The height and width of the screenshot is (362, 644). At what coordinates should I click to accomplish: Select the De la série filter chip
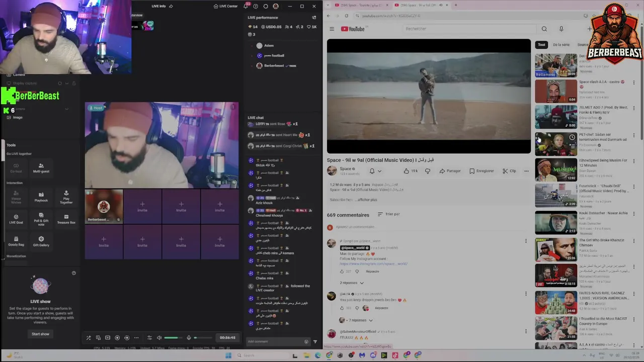click(x=561, y=45)
